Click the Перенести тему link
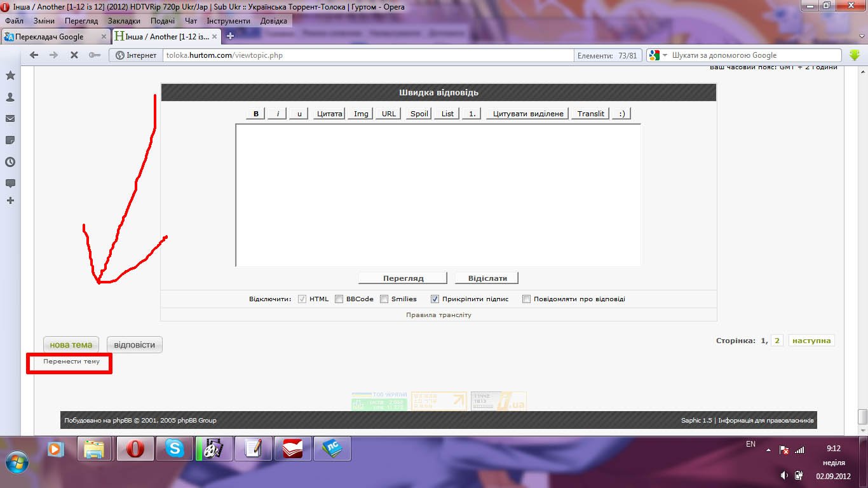Viewport: 868px width, 488px height. [71, 362]
